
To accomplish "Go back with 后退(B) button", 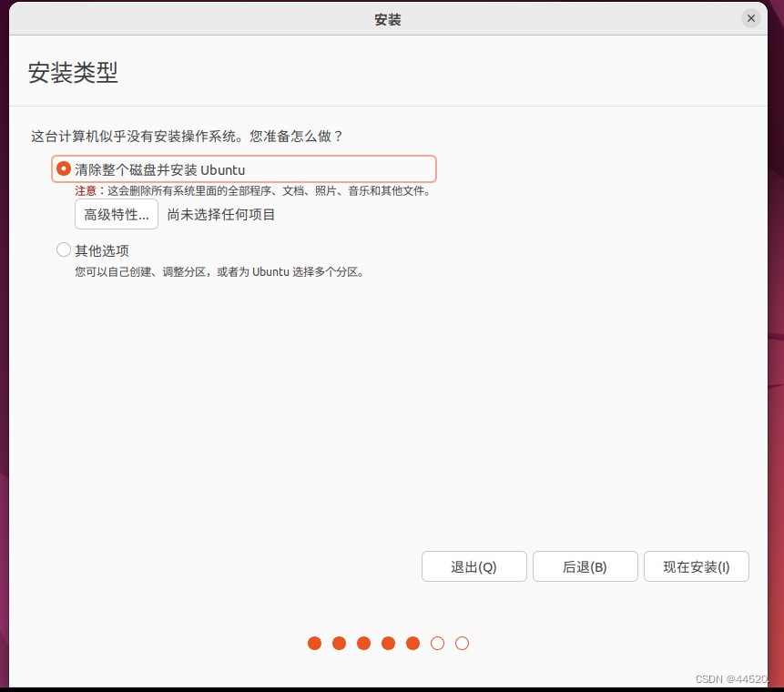I will (585, 566).
